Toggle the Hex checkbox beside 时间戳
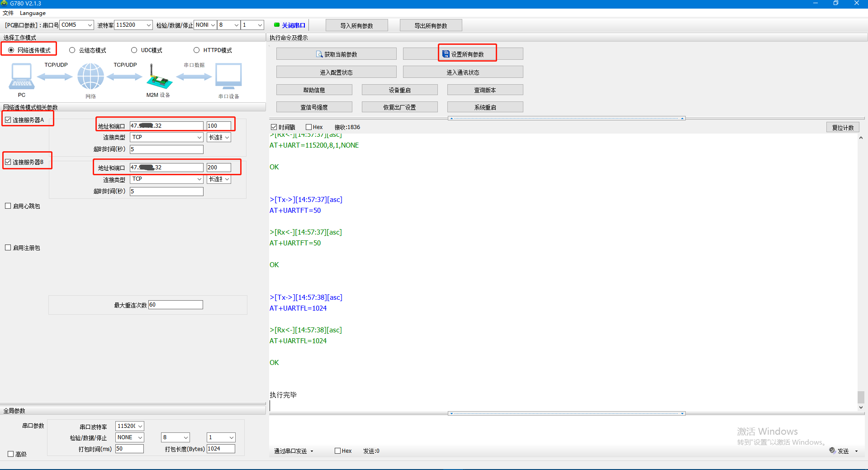868x470 pixels. click(309, 127)
